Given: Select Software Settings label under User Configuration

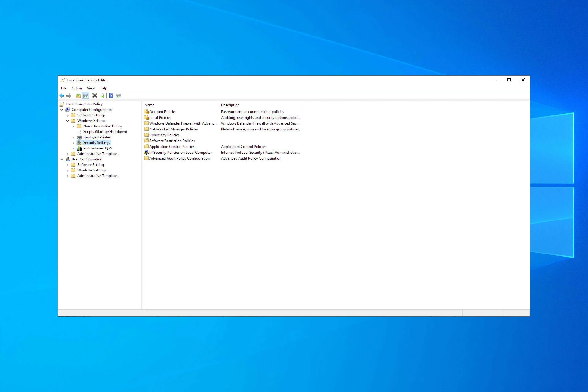Looking at the screenshot, I should point(91,165).
